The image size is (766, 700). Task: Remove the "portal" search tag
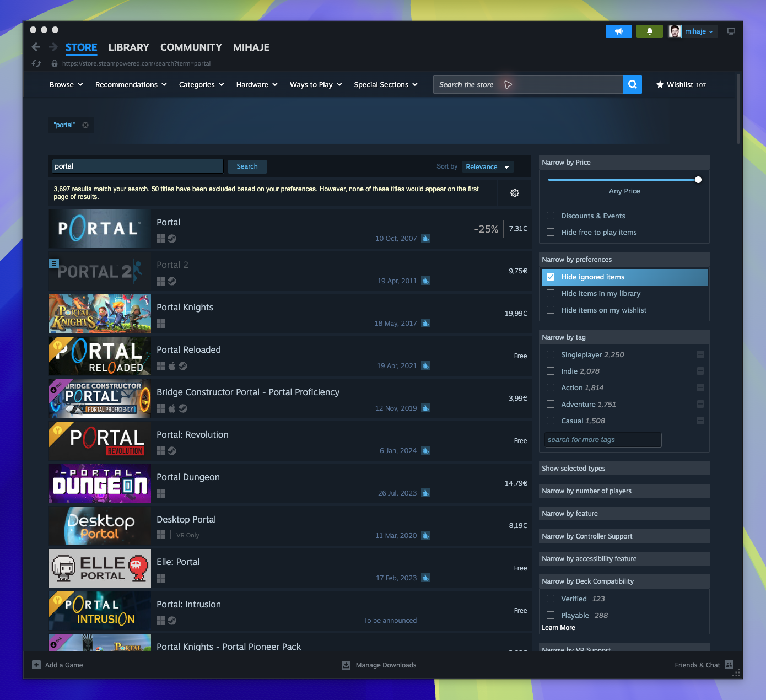[x=85, y=125]
